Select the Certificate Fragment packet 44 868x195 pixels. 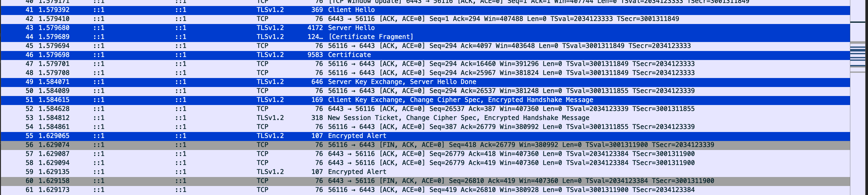click(425, 37)
